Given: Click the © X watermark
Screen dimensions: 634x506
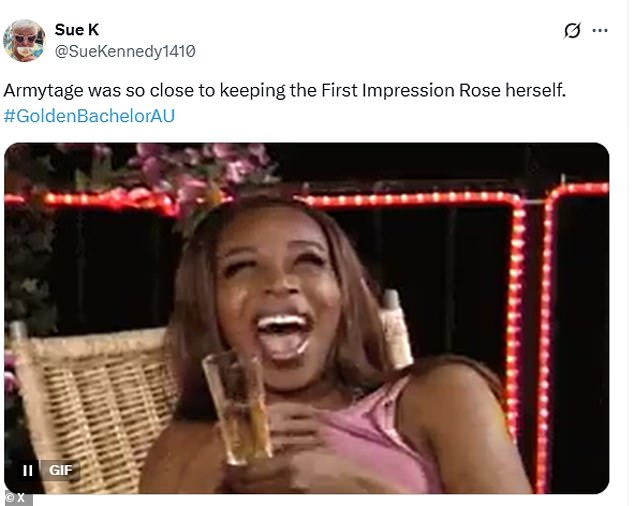Looking at the screenshot, I should pos(16,497).
